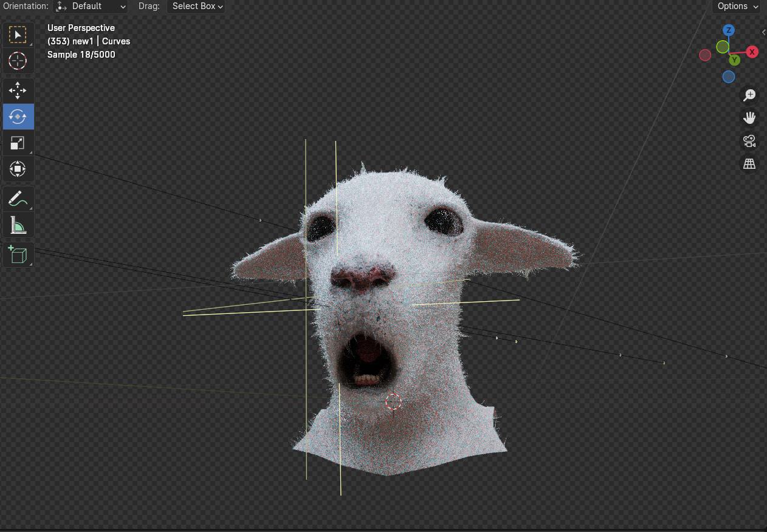Click the zoom magnifier viewport icon

(x=749, y=95)
